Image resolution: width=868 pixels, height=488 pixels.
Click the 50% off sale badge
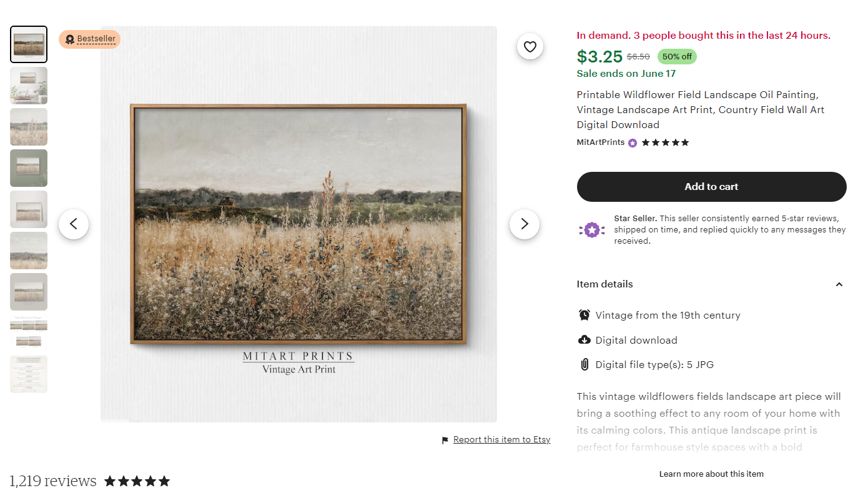click(x=677, y=56)
